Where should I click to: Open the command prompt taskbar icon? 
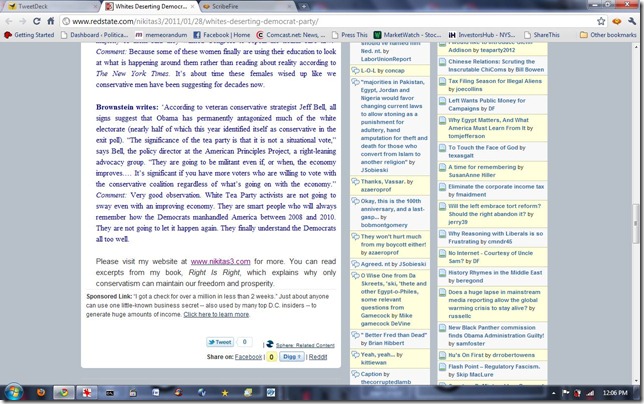(x=110, y=393)
